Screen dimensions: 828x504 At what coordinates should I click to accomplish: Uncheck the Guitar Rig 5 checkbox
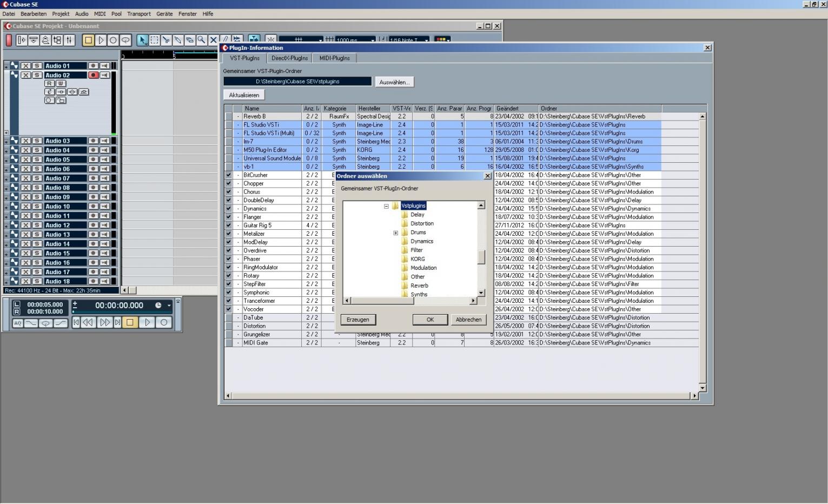pos(228,226)
